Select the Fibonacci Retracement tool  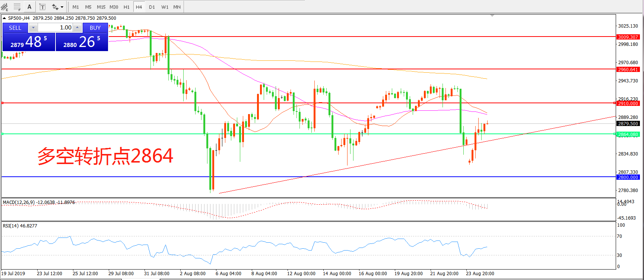[x=17, y=7]
